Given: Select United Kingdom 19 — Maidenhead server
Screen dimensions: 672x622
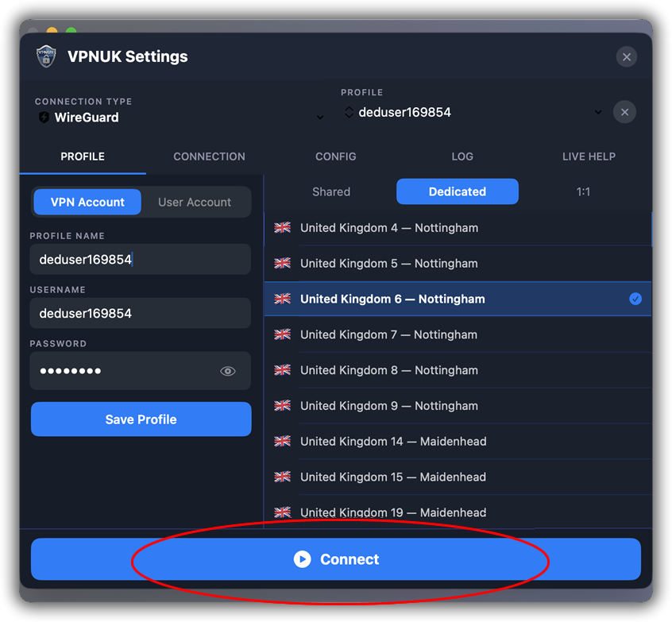Looking at the screenshot, I should coord(458,512).
